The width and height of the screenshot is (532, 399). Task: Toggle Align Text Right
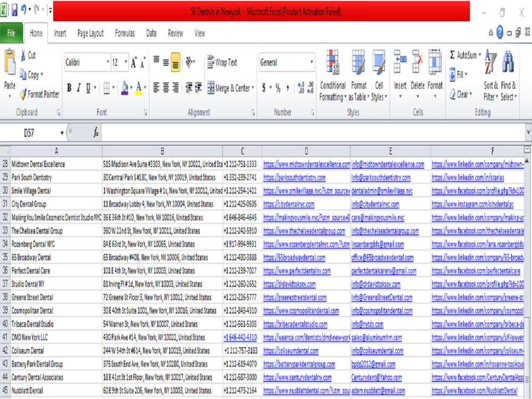(176, 88)
